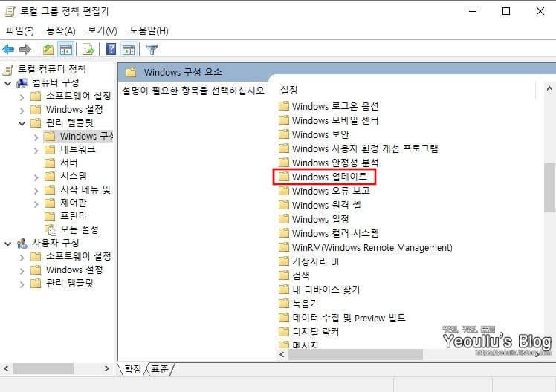Collapse 관리 템플릿 under 컴퓨터 구성
The height and width of the screenshot is (392, 556).
(22, 123)
